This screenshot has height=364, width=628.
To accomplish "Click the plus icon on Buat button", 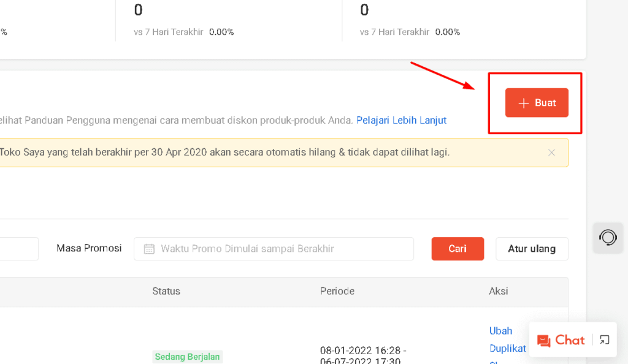I will pos(523,103).
